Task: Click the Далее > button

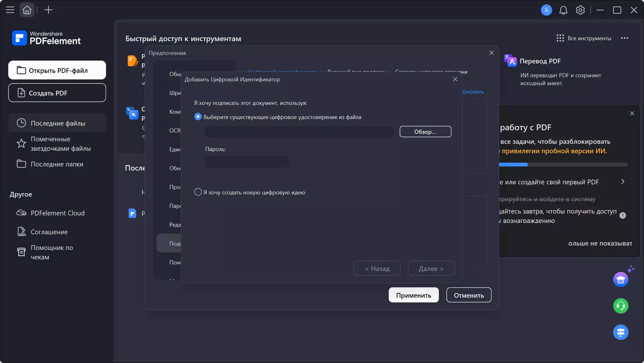Action: click(431, 268)
